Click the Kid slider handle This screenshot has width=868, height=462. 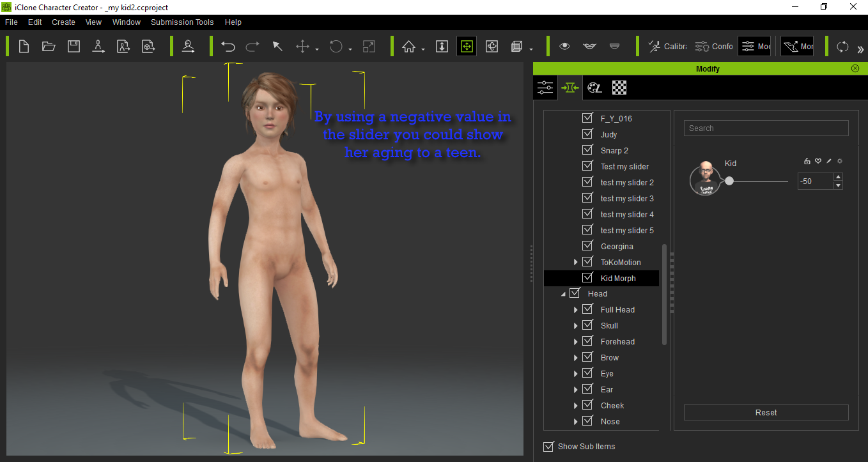[x=729, y=181]
